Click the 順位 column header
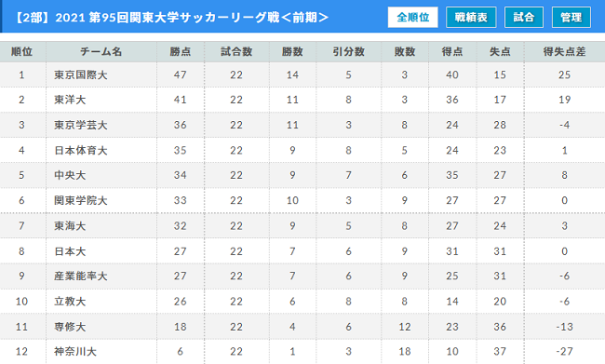 [x=21, y=52]
